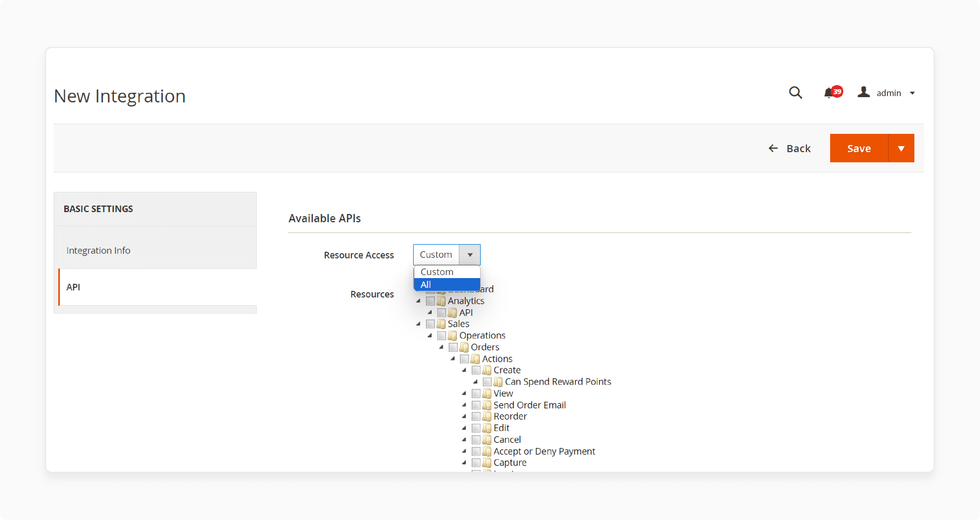The height and width of the screenshot is (520, 980).
Task: Click the Orders folder icon
Action: coord(464,347)
